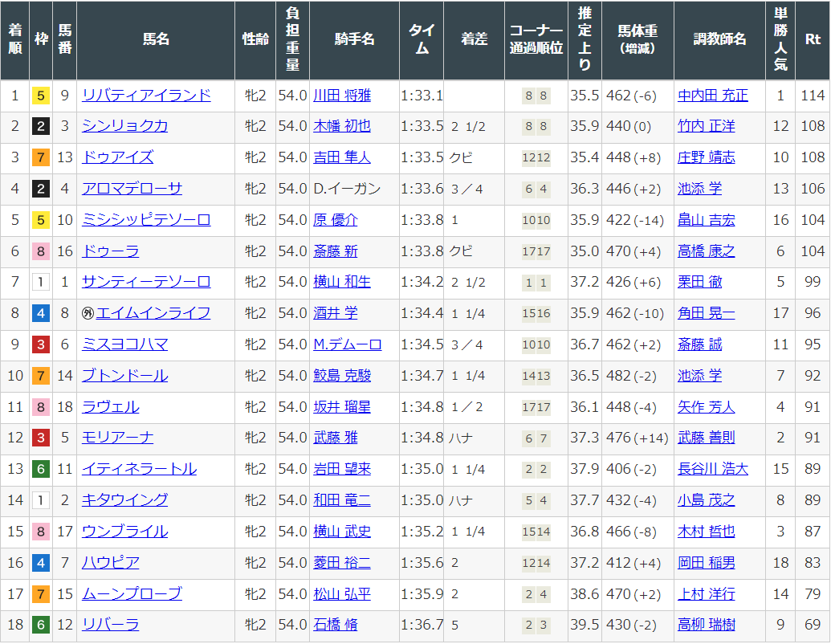Image resolution: width=831 pixels, height=644 pixels.
Task: Open trainer link 畠山 吉宏
Action: 707,220
